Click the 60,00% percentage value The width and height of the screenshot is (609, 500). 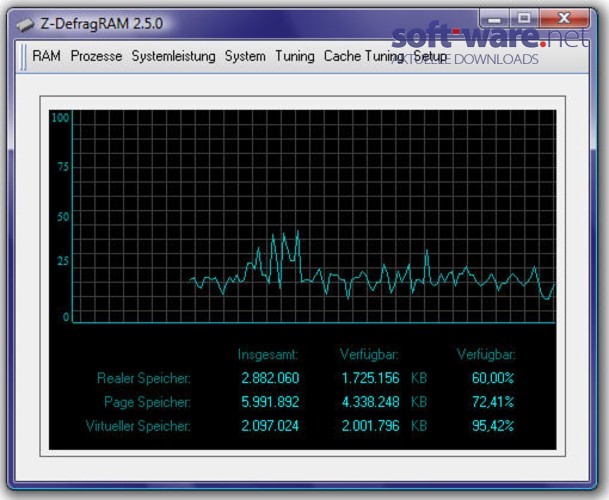point(493,378)
